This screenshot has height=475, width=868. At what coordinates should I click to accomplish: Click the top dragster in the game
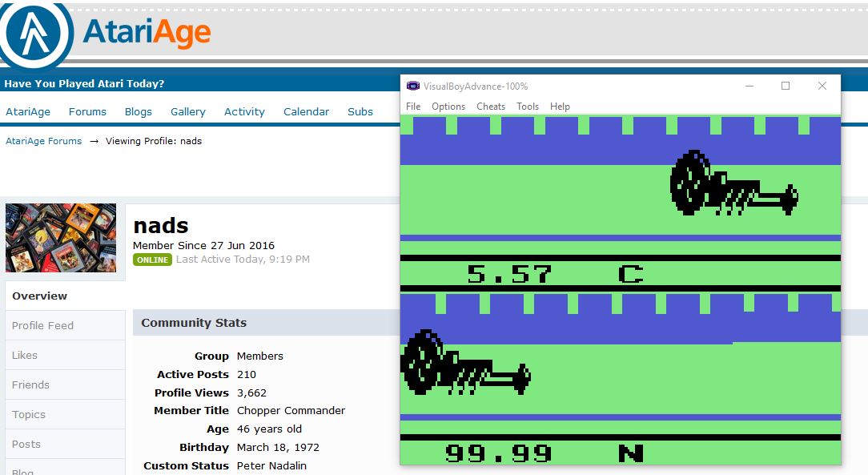[x=734, y=183]
